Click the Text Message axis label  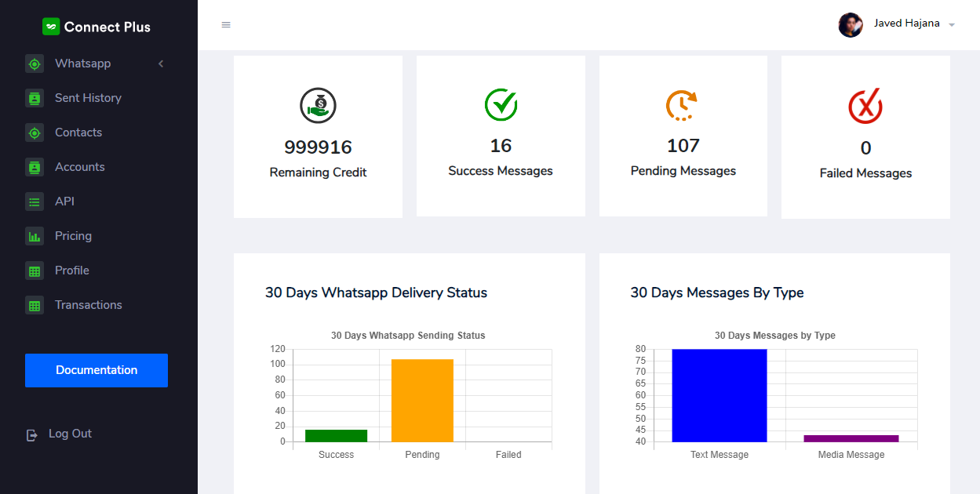[x=720, y=455]
